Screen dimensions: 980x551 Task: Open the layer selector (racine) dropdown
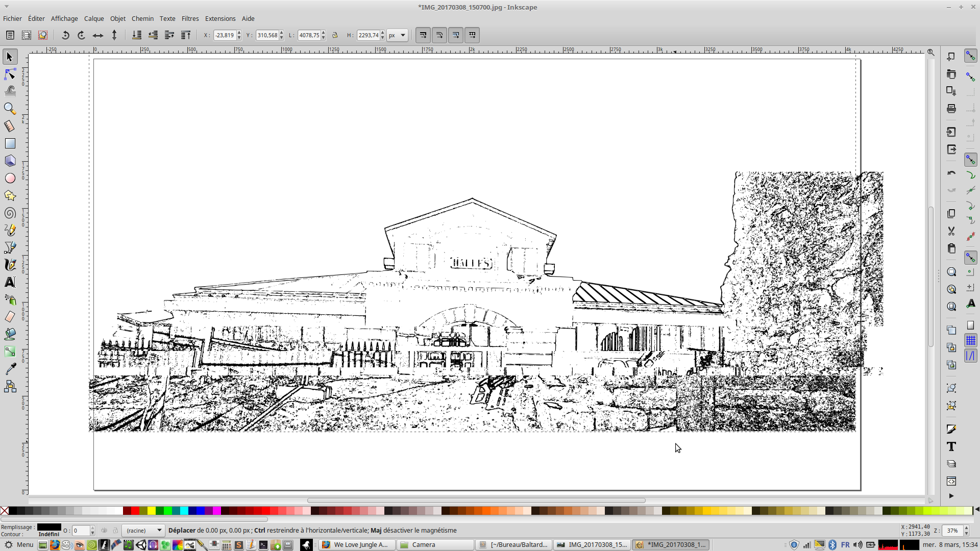tap(143, 531)
